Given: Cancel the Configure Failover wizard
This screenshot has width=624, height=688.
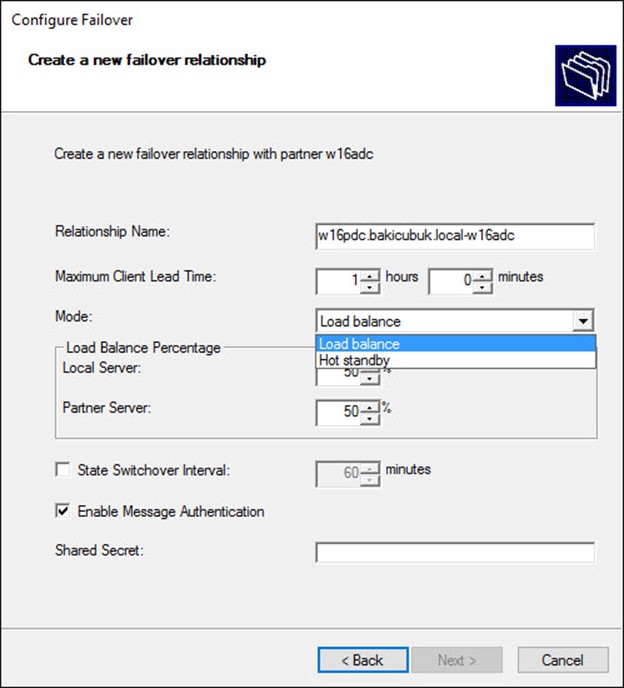Looking at the screenshot, I should (562, 660).
